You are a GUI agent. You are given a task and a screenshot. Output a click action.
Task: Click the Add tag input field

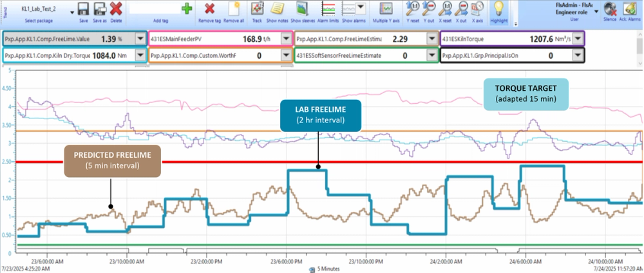pos(155,8)
